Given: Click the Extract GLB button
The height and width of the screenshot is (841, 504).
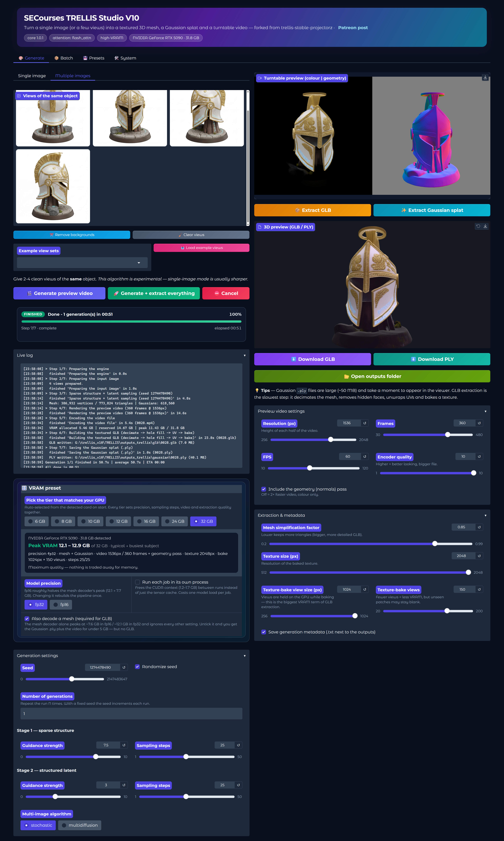Looking at the screenshot, I should pyautogui.click(x=312, y=210).
